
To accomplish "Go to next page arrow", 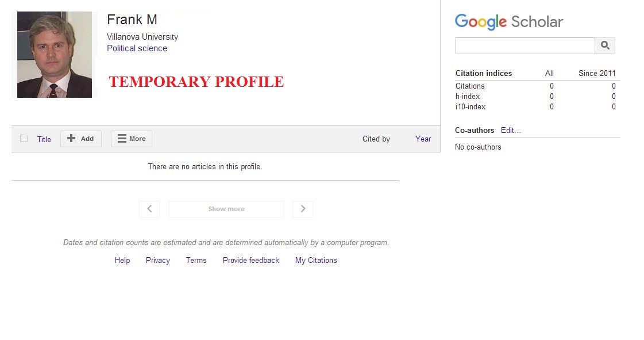I will tap(303, 209).
